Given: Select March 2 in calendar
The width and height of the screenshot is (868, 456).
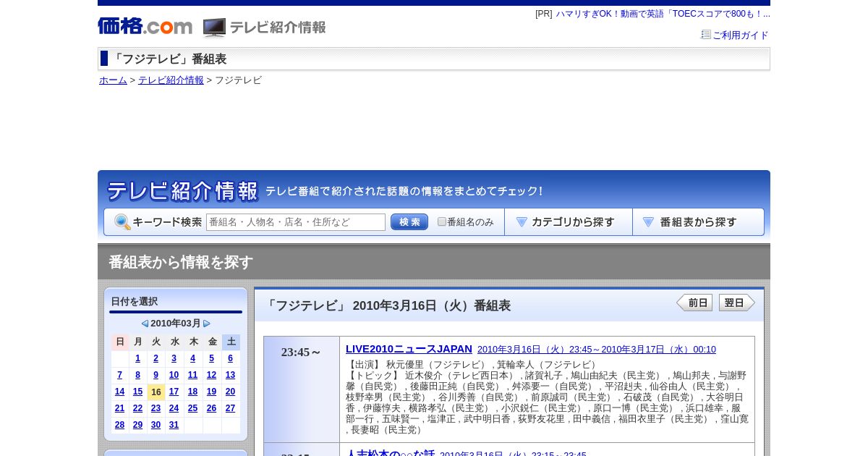Looking at the screenshot, I should 156,358.
